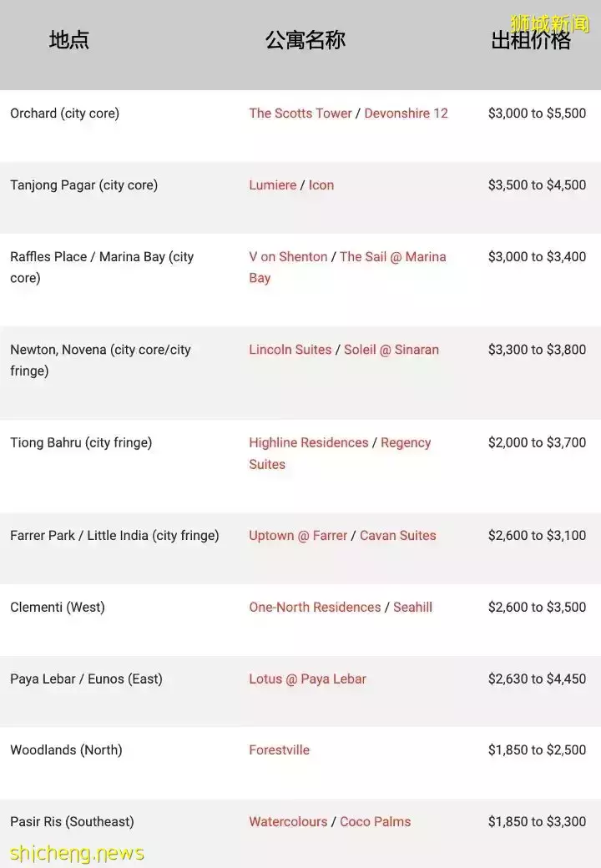Click the 公寓名称 column header
Screen dimensions: 601x868
coord(306,40)
